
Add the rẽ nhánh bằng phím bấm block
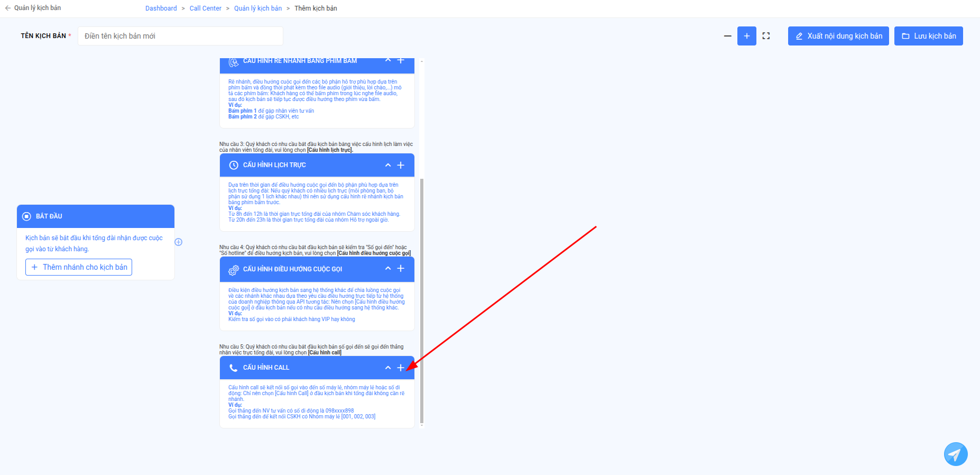pos(401,61)
